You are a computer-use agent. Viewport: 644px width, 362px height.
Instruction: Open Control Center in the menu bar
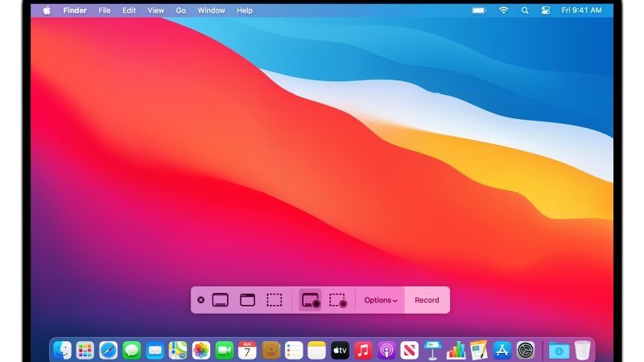pyautogui.click(x=546, y=10)
